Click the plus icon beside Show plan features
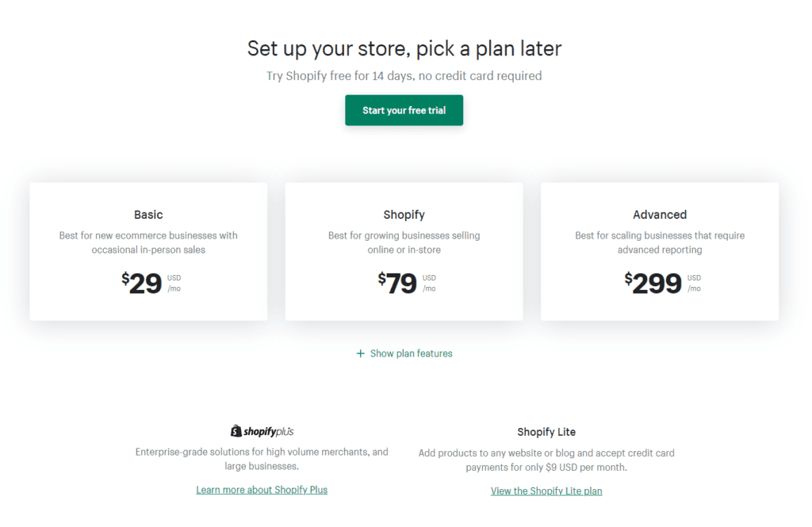 (359, 353)
